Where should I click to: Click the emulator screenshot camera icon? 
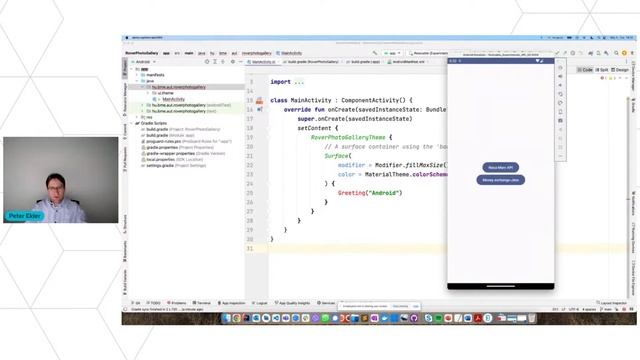(x=560, y=120)
